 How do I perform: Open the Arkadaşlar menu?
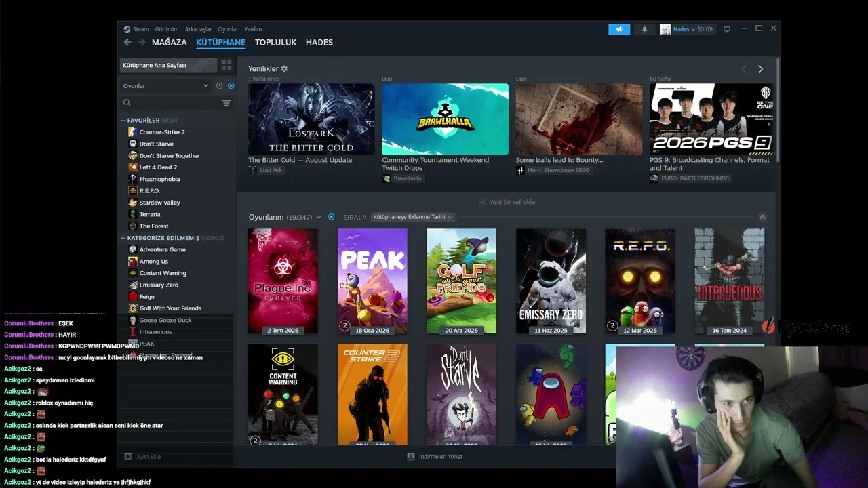198,29
